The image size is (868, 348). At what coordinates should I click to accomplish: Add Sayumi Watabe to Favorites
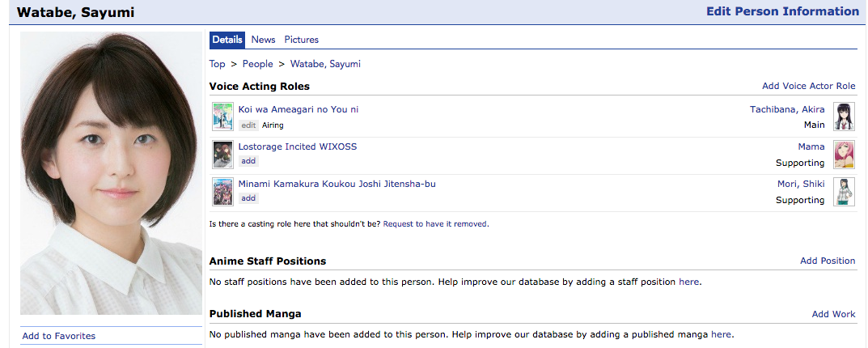coord(58,336)
